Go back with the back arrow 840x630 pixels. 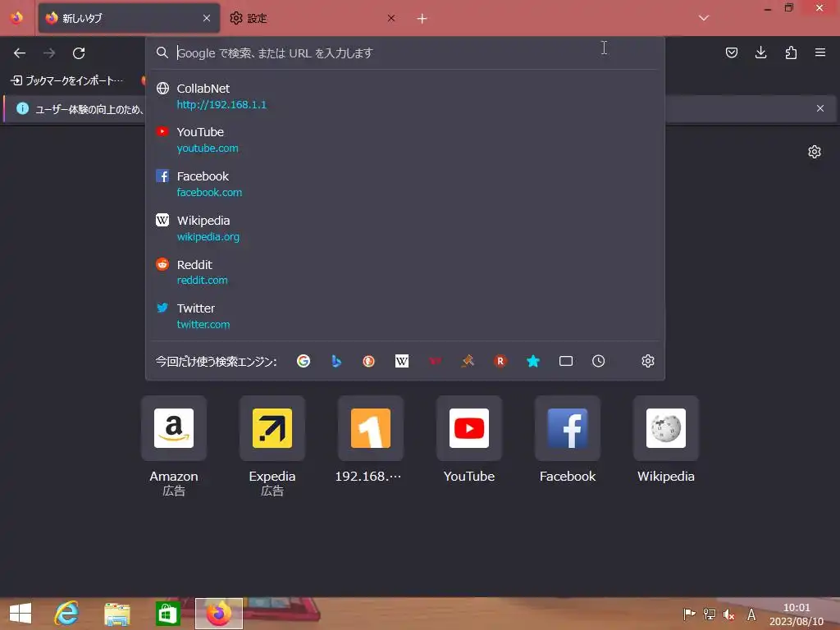20,53
